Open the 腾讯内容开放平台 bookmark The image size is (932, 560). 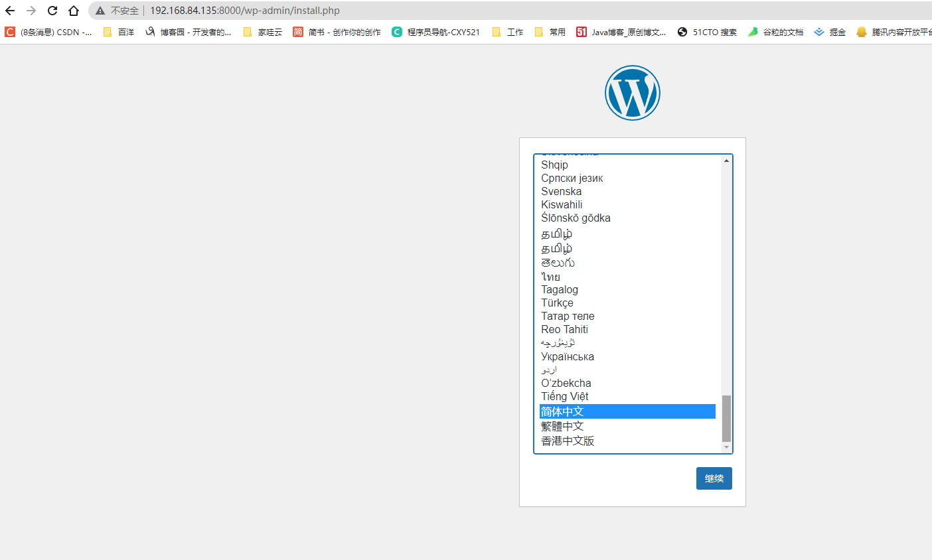point(893,32)
